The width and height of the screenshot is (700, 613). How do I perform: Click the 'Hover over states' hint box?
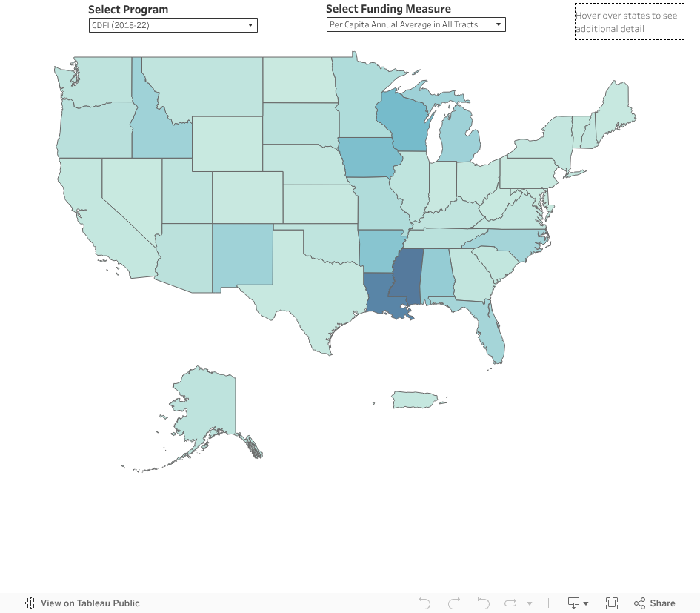pyautogui.click(x=630, y=22)
